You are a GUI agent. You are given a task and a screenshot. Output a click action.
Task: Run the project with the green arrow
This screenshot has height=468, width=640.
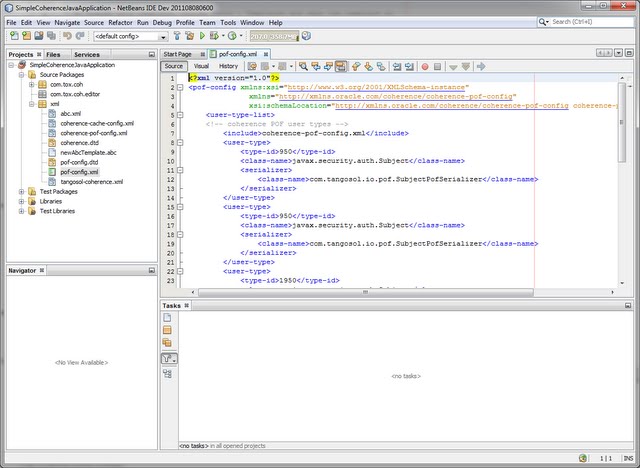(202, 36)
